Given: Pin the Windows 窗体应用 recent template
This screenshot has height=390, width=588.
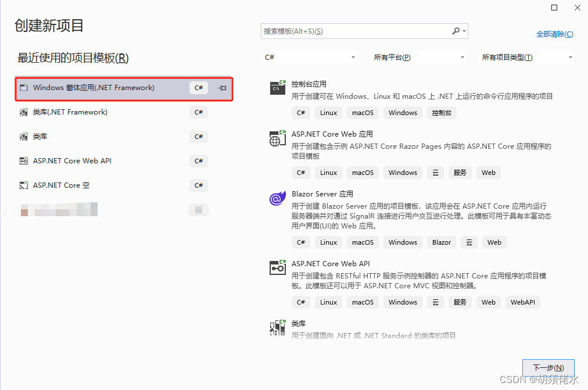Looking at the screenshot, I should [222, 88].
